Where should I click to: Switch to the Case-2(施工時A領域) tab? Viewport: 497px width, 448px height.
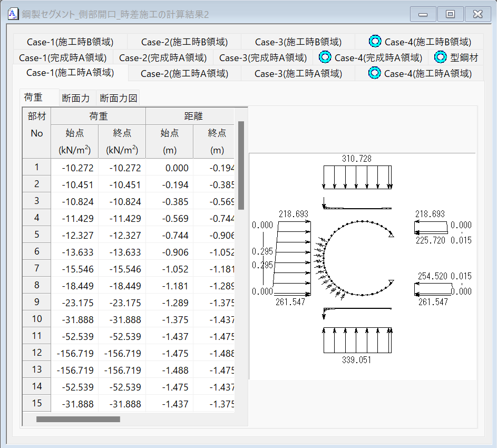click(184, 73)
